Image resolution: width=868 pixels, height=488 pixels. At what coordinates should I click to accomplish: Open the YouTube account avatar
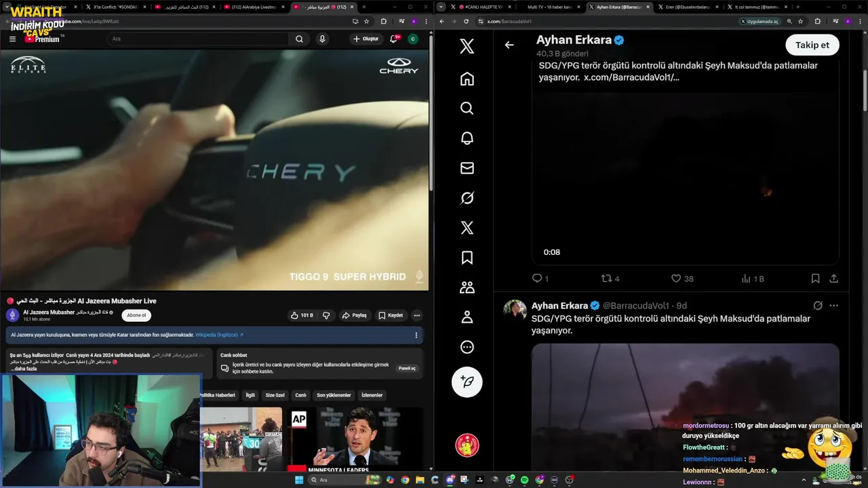413,39
